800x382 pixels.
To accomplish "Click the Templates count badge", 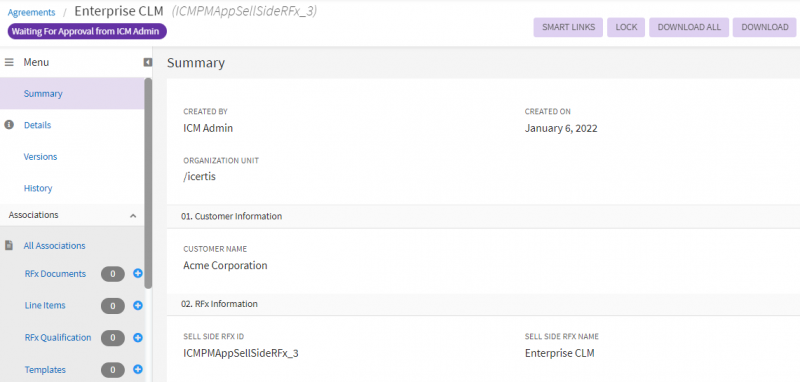I will (113, 370).
